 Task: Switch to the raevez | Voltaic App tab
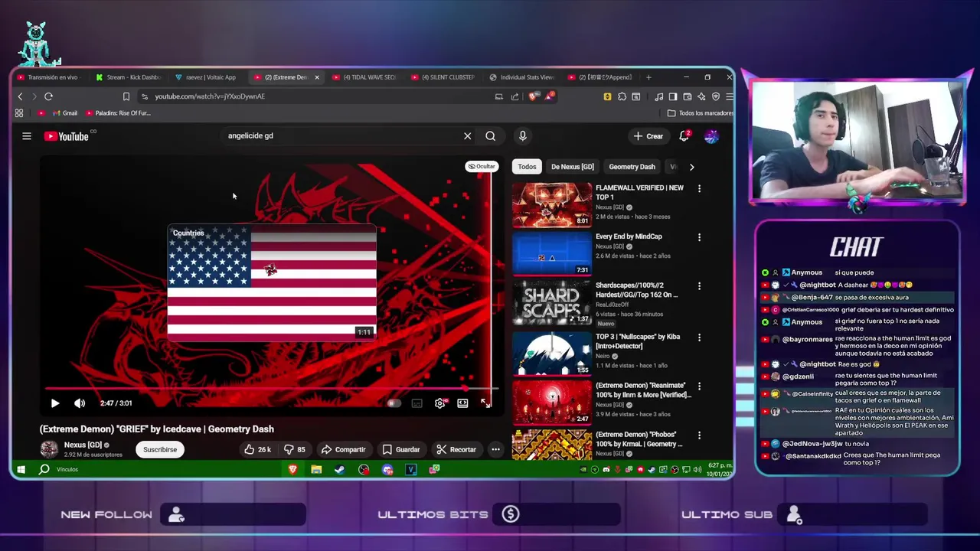(x=206, y=77)
